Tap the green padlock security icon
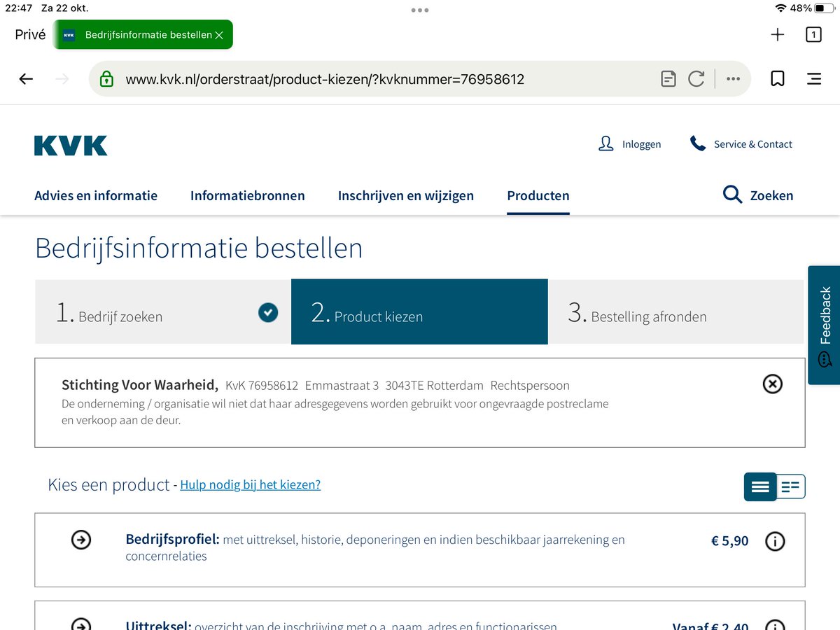Screen dimensions: 840x630 (106, 78)
